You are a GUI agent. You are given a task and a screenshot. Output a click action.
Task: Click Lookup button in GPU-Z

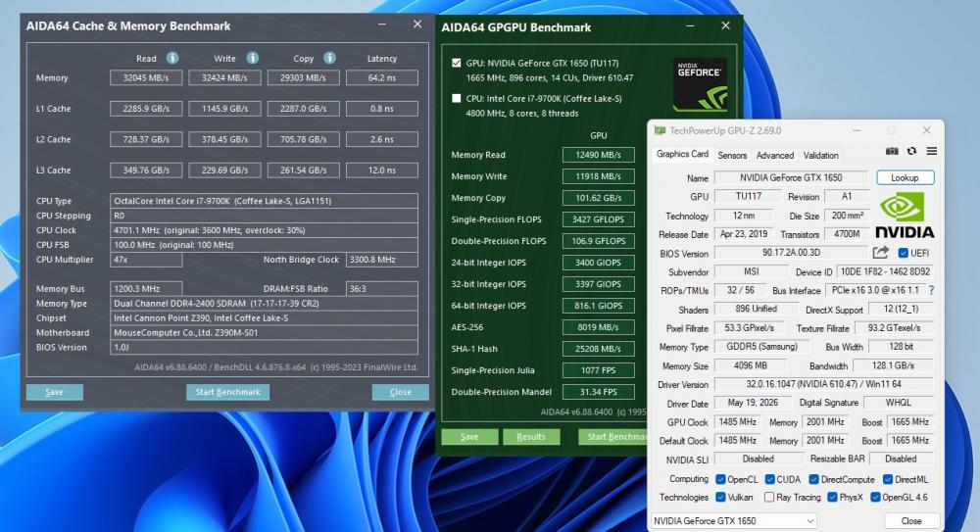(905, 177)
